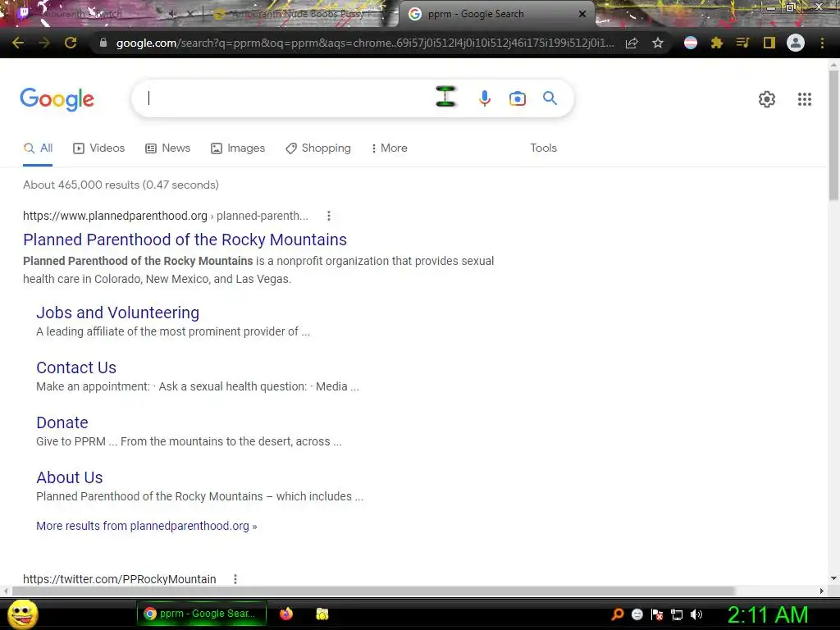840x630 pixels.
Task: Click the magnifying glass search button
Action: point(550,98)
